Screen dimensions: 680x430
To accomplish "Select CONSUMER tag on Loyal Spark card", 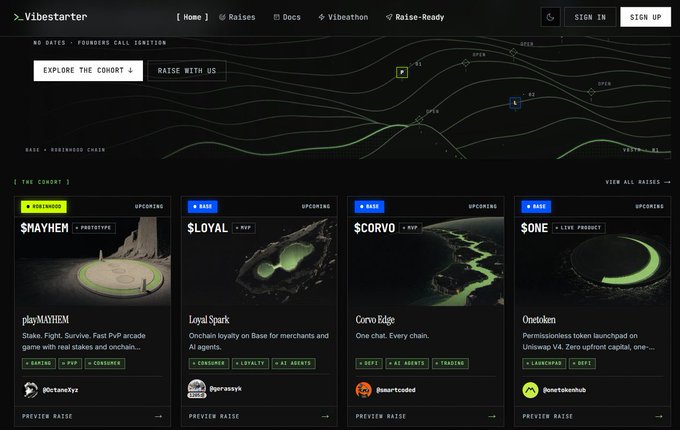I will (x=209, y=363).
